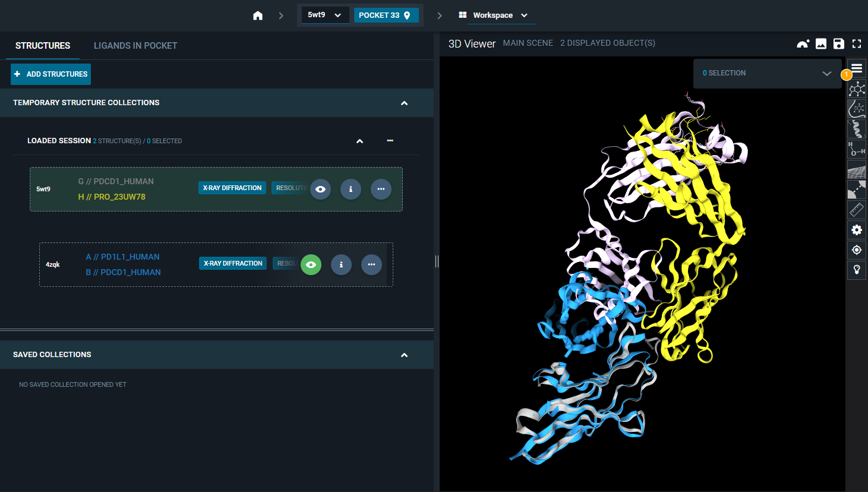
Task: Select chain B // PDCD1_HUMAN of 4zqk
Action: (x=123, y=272)
